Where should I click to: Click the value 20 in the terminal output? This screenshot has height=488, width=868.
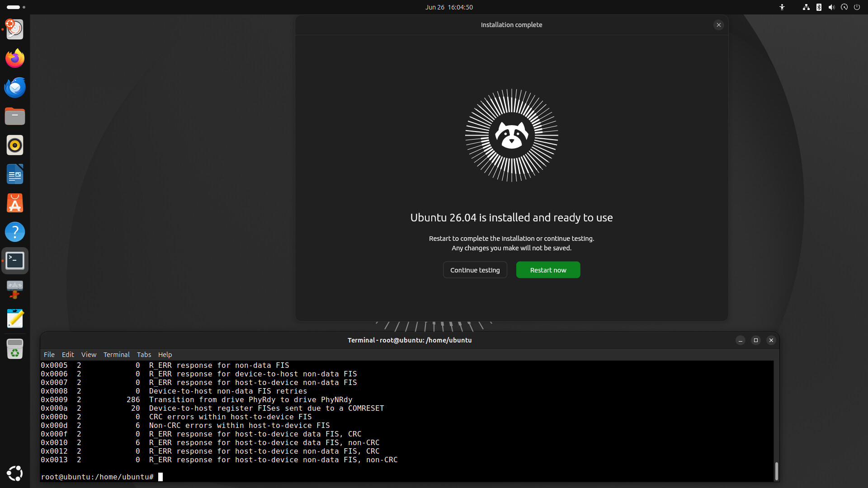(x=136, y=408)
